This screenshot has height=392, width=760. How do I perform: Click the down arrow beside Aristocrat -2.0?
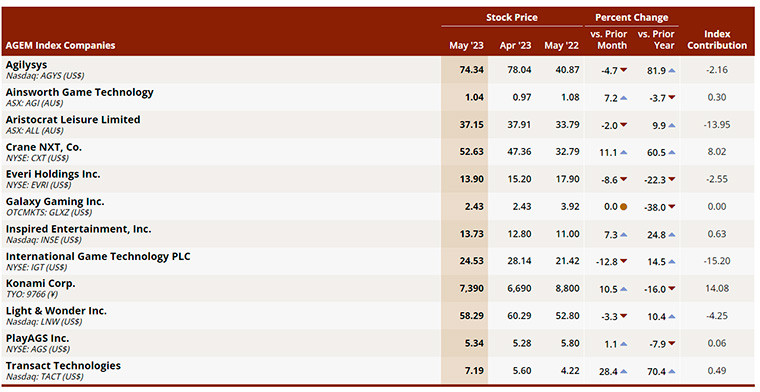(623, 125)
